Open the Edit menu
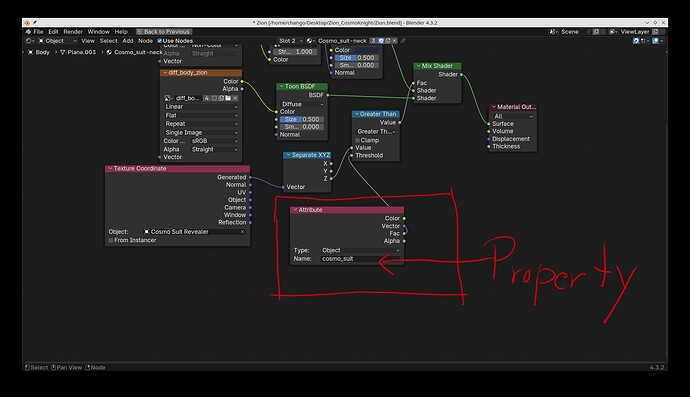The width and height of the screenshot is (690, 397). tap(53, 32)
